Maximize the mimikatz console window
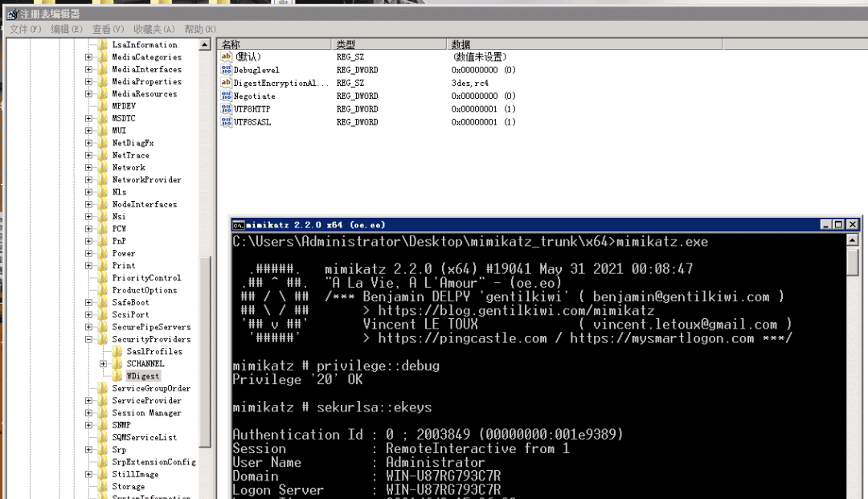The height and width of the screenshot is (499, 868). click(839, 226)
